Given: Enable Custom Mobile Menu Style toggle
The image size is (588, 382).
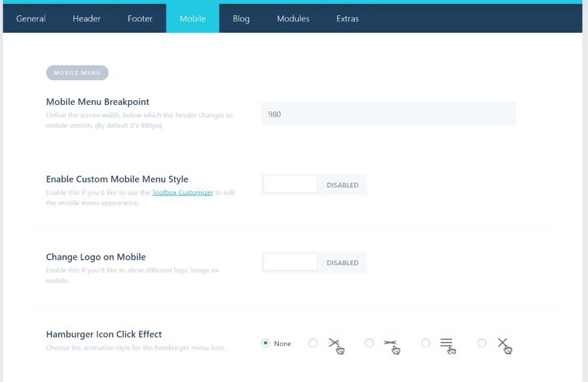Looking at the screenshot, I should 314,184.
